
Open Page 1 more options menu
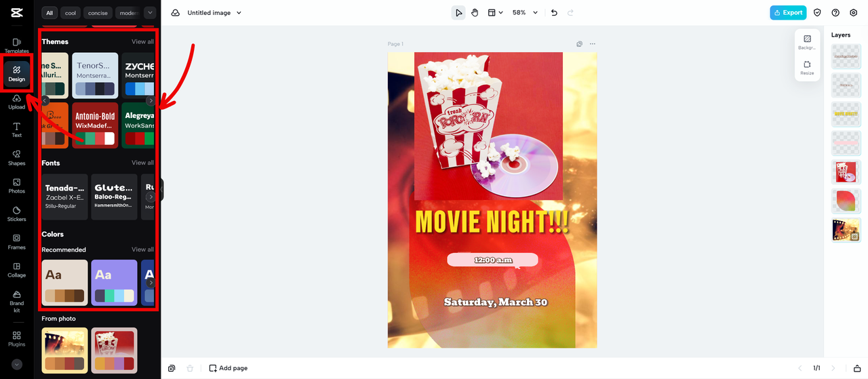coord(593,44)
